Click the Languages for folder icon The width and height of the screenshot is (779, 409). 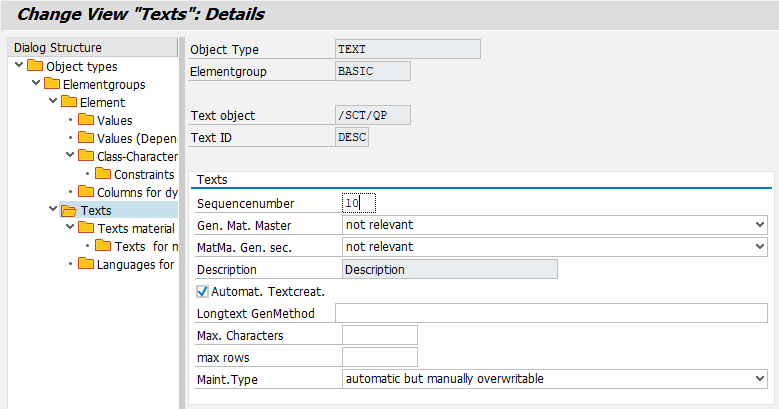click(x=86, y=264)
